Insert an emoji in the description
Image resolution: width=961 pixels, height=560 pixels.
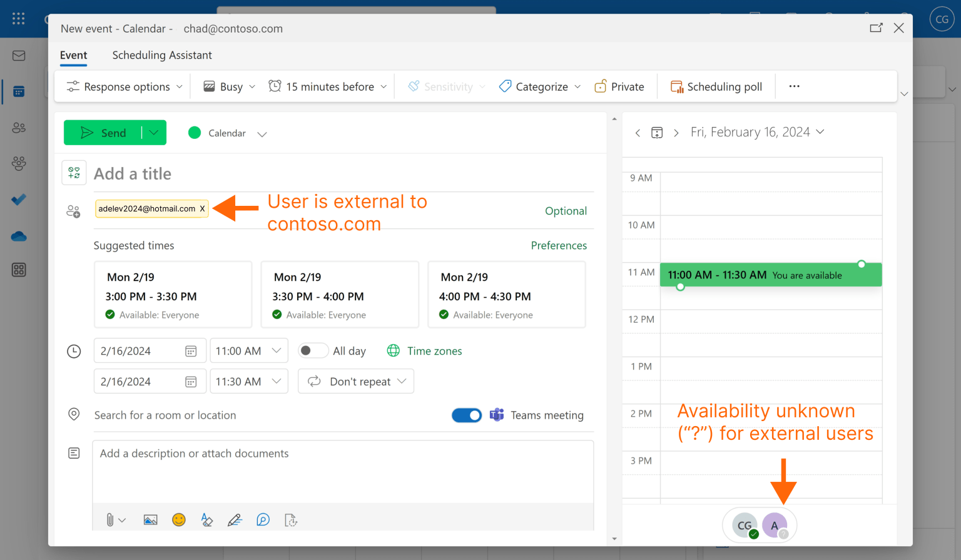pos(179,519)
